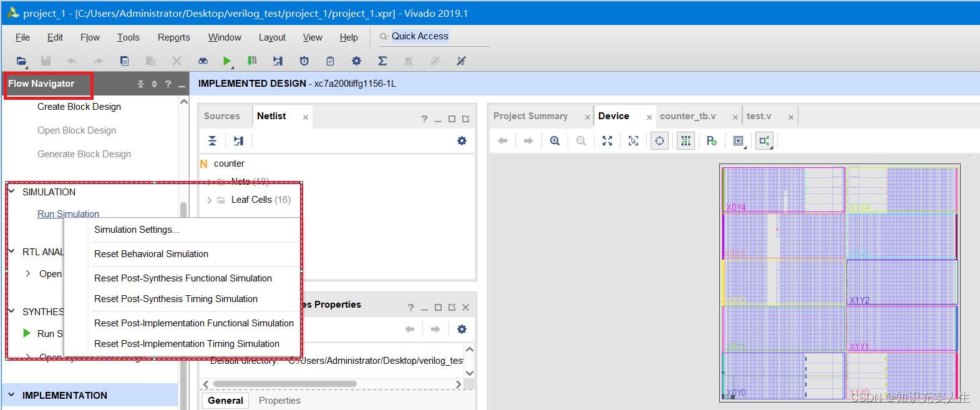Click Generate Block Design
Viewport: 980px width, 410px height.
tap(84, 154)
